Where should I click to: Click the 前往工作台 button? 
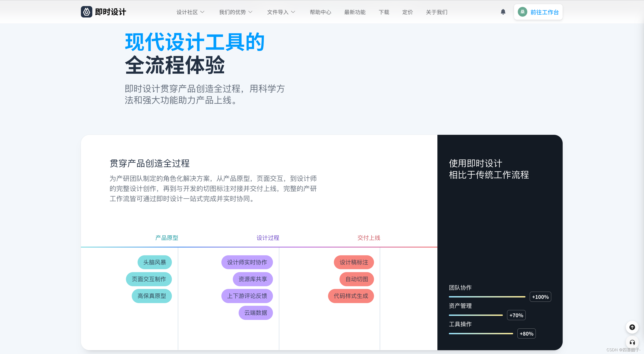538,12
